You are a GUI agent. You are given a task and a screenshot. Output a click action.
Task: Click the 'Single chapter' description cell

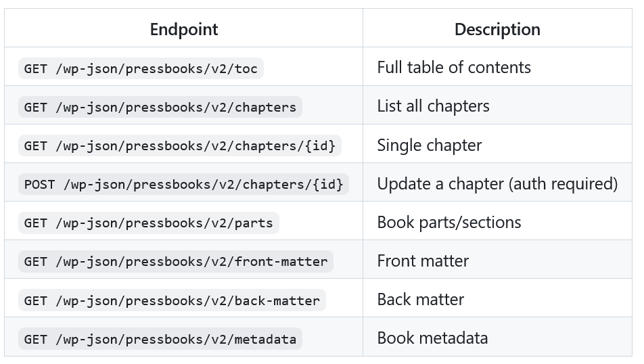[430, 145]
